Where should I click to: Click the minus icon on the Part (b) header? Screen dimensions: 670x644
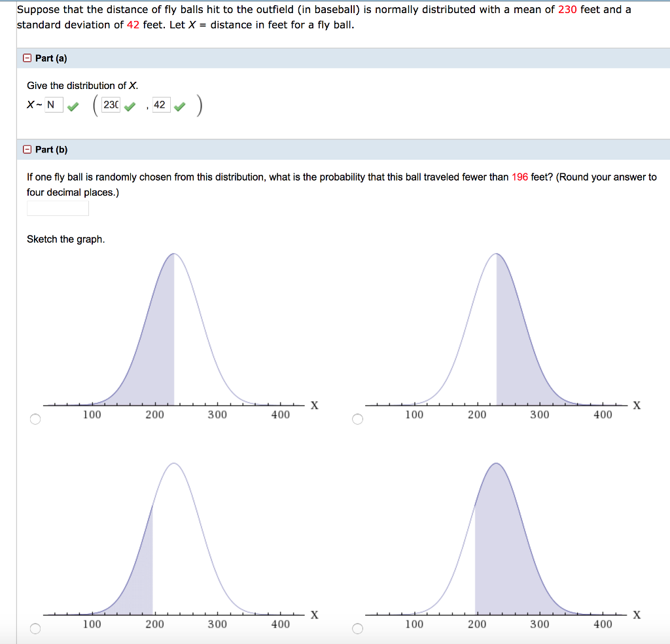[x=26, y=149]
